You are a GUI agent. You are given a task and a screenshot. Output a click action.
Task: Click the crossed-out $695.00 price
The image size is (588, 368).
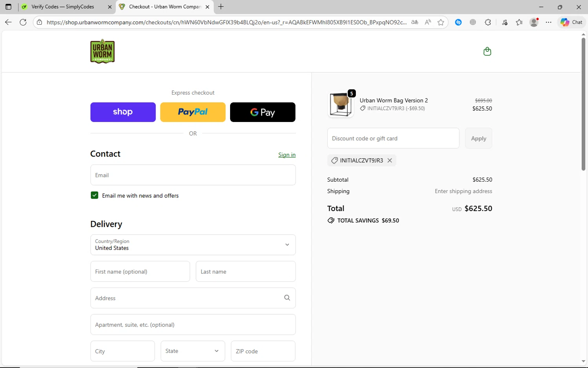[483, 100]
